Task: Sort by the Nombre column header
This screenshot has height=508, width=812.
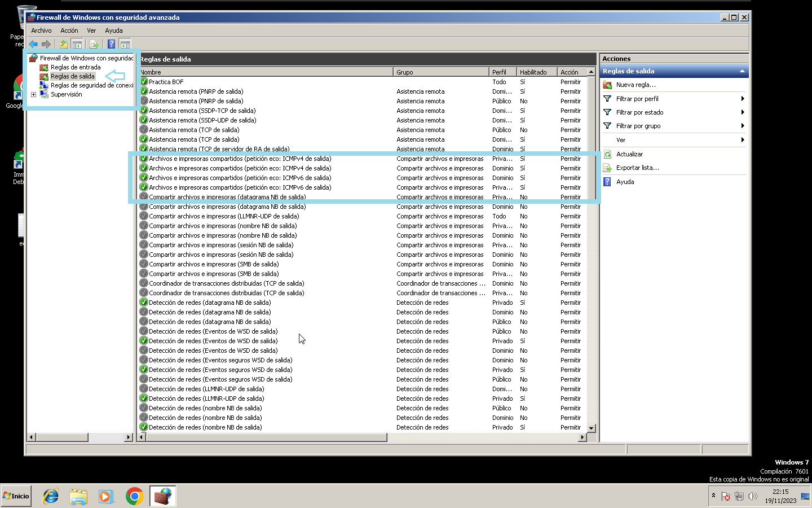Action: pos(266,72)
